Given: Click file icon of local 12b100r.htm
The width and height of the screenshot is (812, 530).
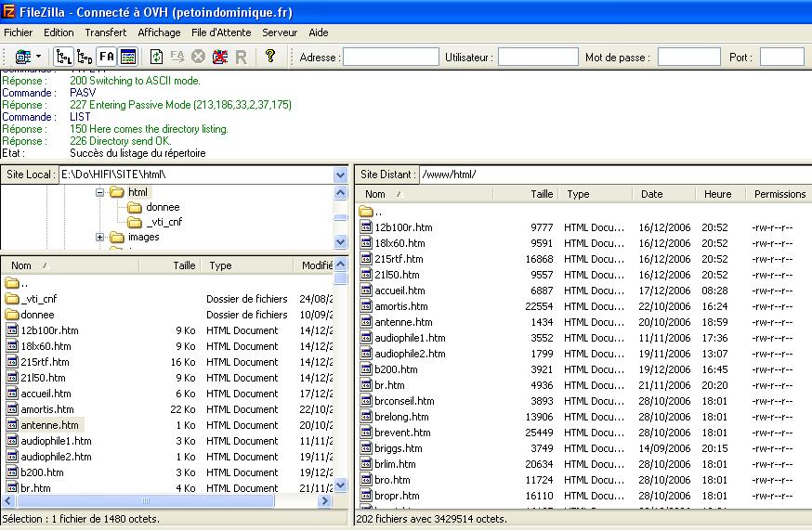Looking at the screenshot, I should click(x=12, y=330).
